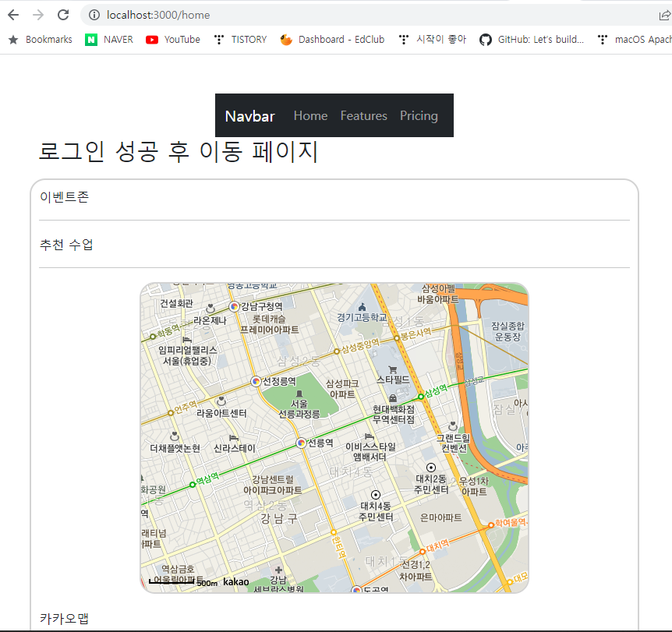Click the browser forward arrow
672x632 pixels.
point(38,15)
